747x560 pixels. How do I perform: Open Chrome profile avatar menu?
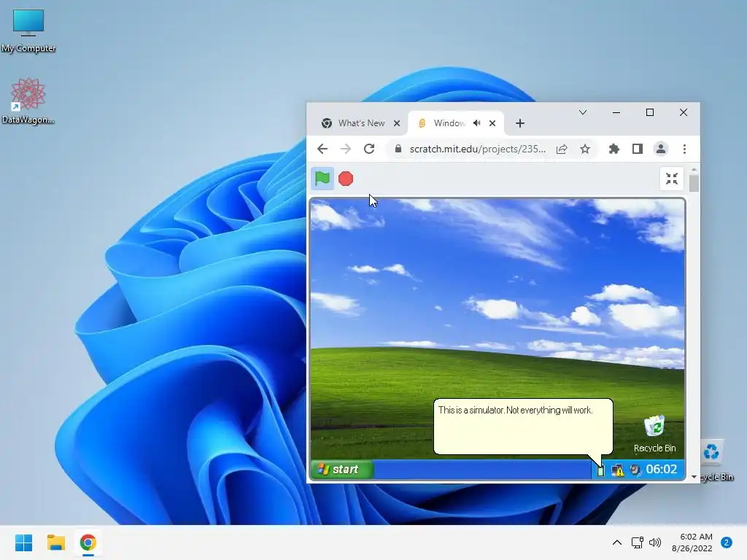tap(661, 149)
